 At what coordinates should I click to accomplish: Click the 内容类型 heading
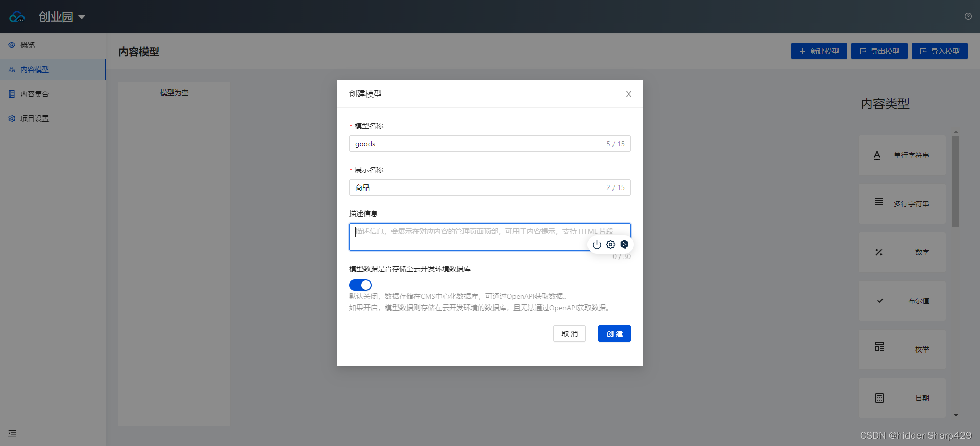pyautogui.click(x=885, y=104)
